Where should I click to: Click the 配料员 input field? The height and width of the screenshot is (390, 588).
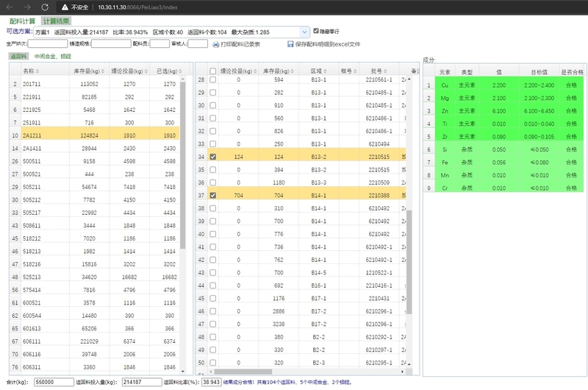(159, 43)
